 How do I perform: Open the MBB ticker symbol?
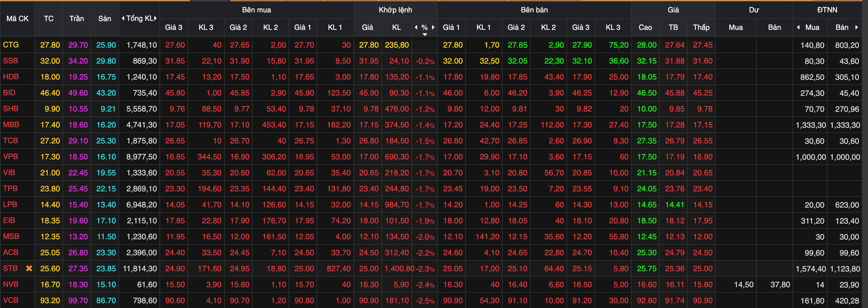pos(11,125)
